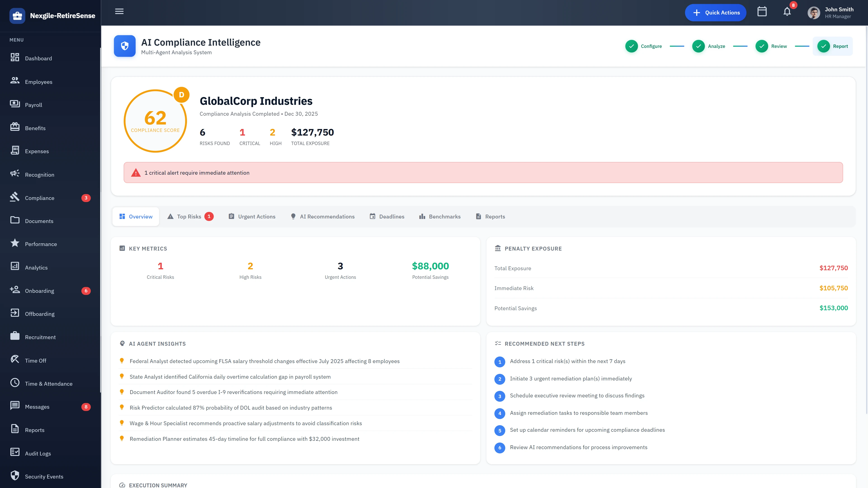Open notifications with 8 unread alerts
The width and height of the screenshot is (868, 488).
tap(787, 12)
